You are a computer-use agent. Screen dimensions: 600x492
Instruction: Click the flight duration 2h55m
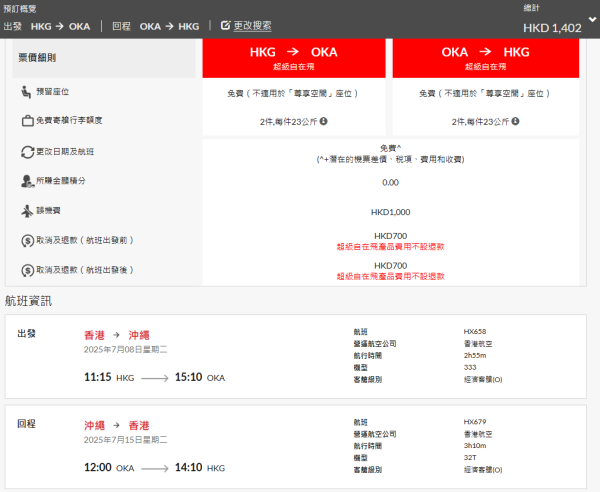(x=475, y=355)
